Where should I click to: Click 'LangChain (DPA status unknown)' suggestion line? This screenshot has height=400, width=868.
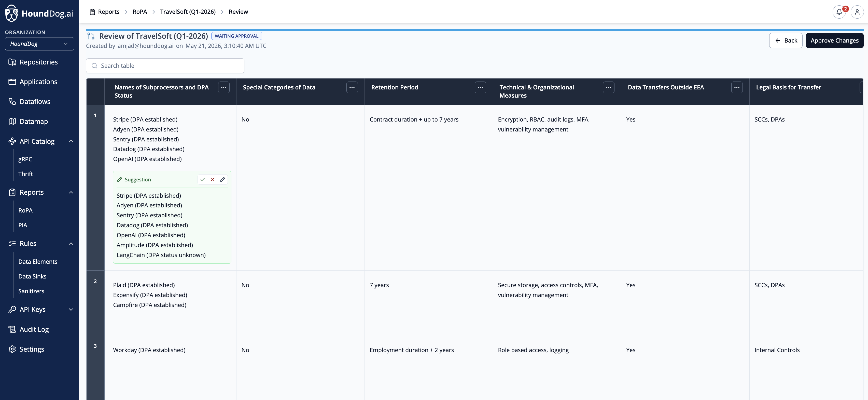[x=161, y=255]
